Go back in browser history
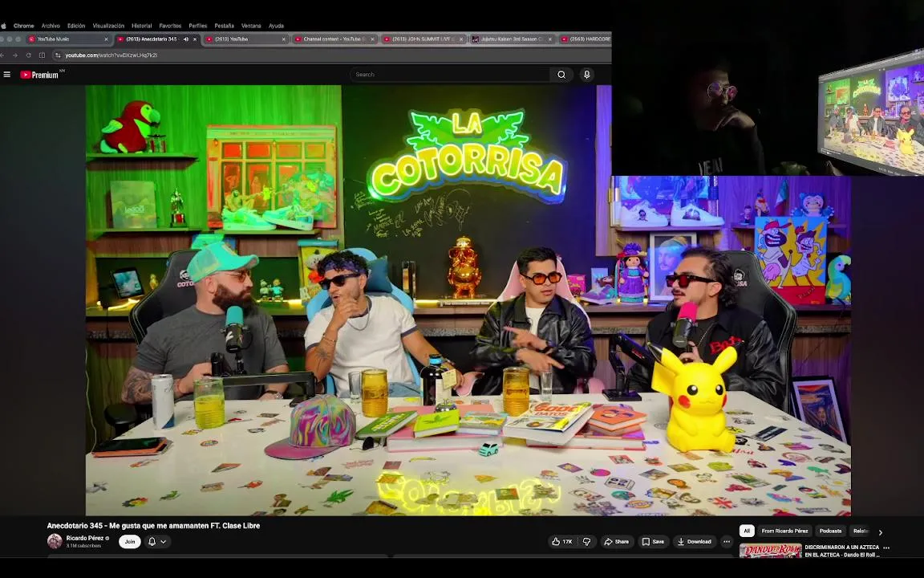924x578 pixels. (2, 55)
